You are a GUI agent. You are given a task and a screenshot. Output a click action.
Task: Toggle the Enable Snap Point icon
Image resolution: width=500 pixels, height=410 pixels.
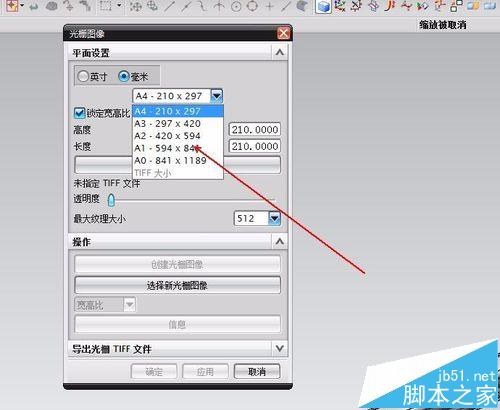(x=135, y=6)
